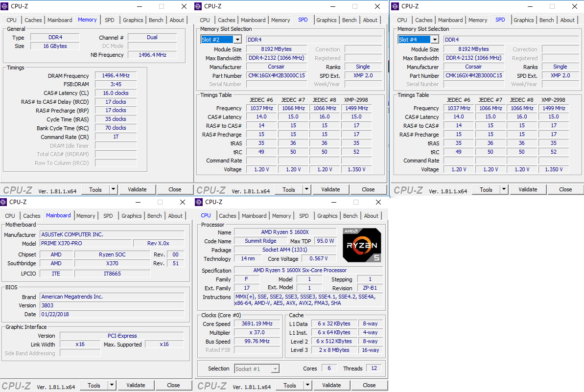Click Close button in the Memory window
The height and width of the screenshot is (392, 584).
point(175,189)
